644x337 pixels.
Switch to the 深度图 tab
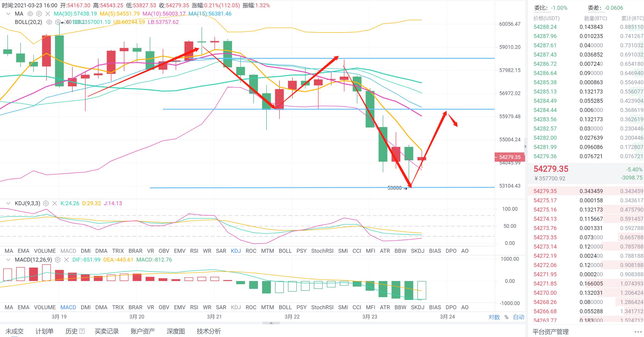[176, 331]
